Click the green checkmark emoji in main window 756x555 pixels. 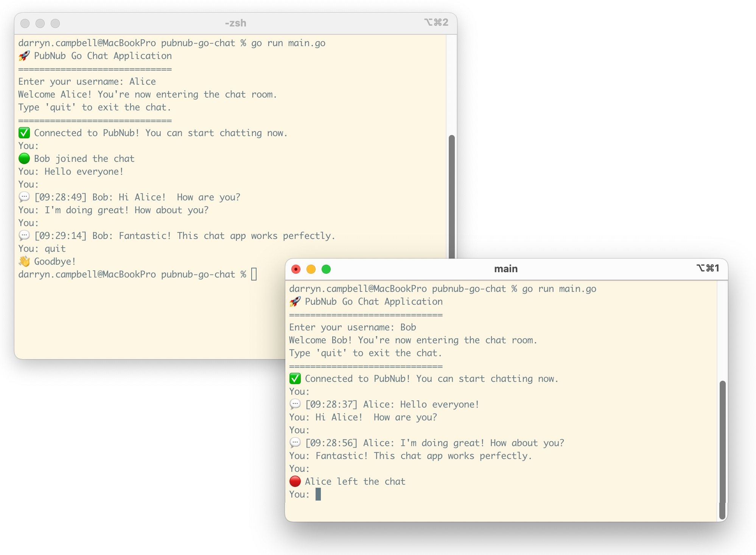[295, 379]
